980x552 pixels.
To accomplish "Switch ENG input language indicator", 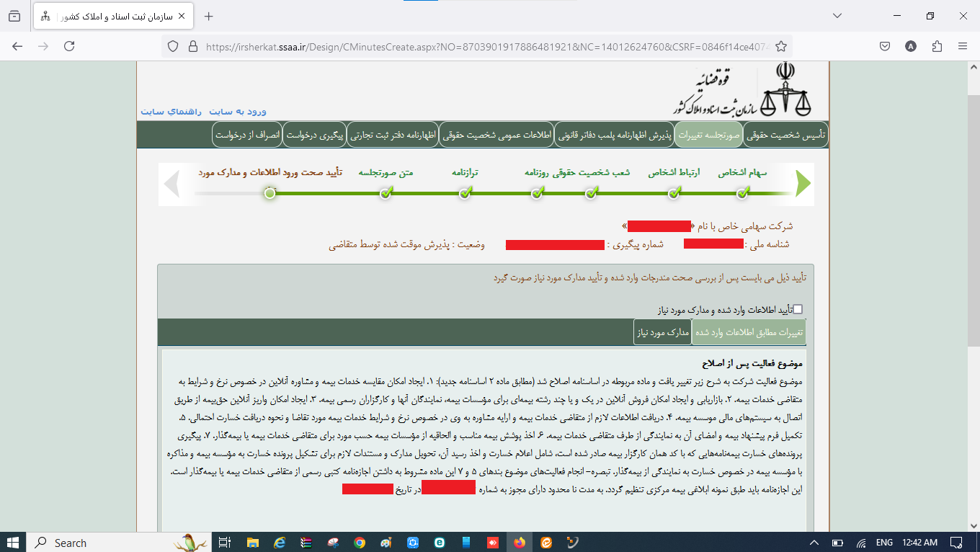I will pos(884,543).
